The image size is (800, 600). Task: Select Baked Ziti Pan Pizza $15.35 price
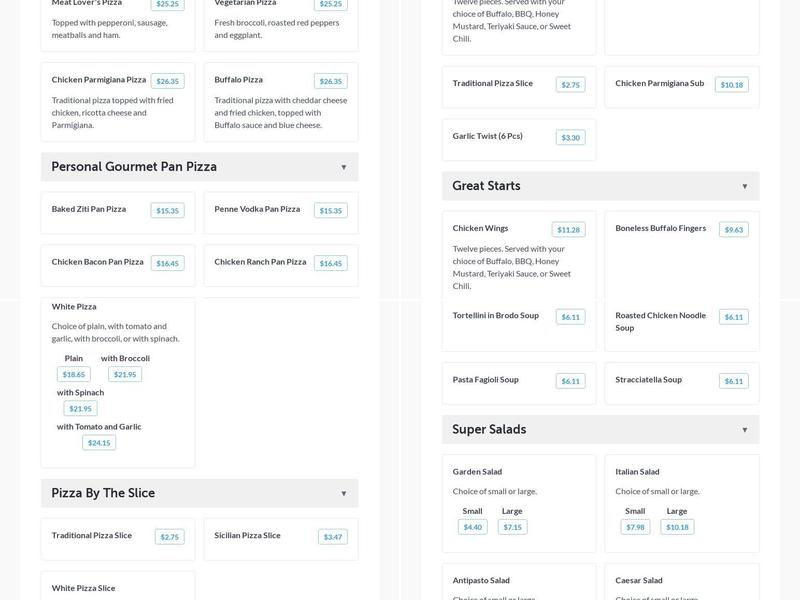point(167,210)
